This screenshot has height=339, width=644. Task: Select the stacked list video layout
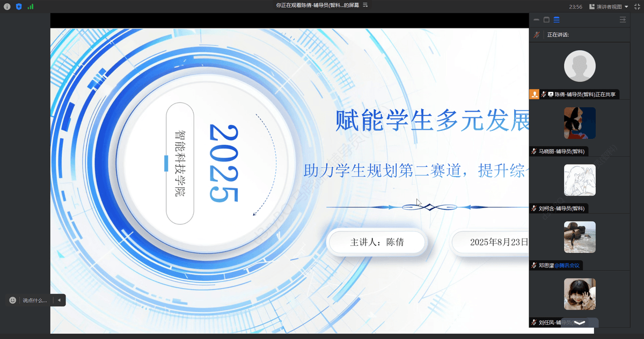[x=557, y=20]
